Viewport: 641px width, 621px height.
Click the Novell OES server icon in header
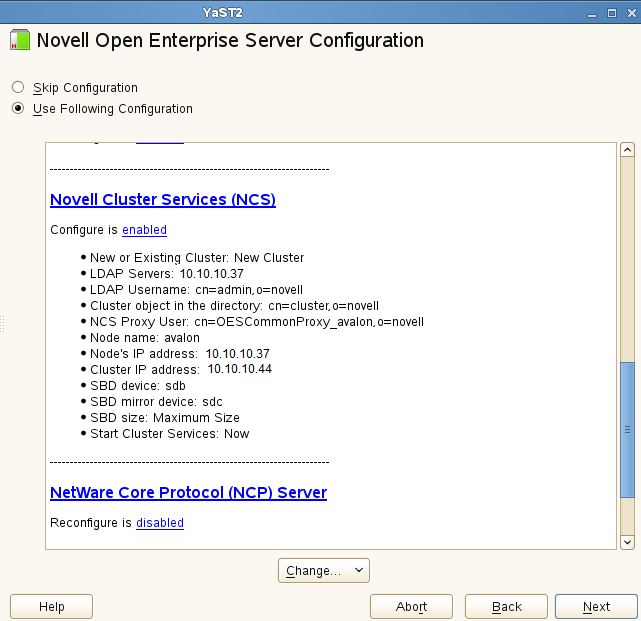click(20, 40)
